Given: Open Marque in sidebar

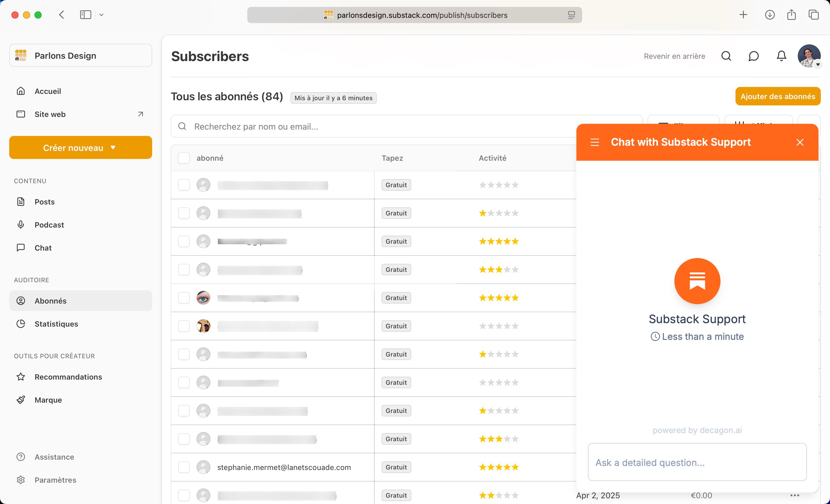Looking at the screenshot, I should (80, 400).
